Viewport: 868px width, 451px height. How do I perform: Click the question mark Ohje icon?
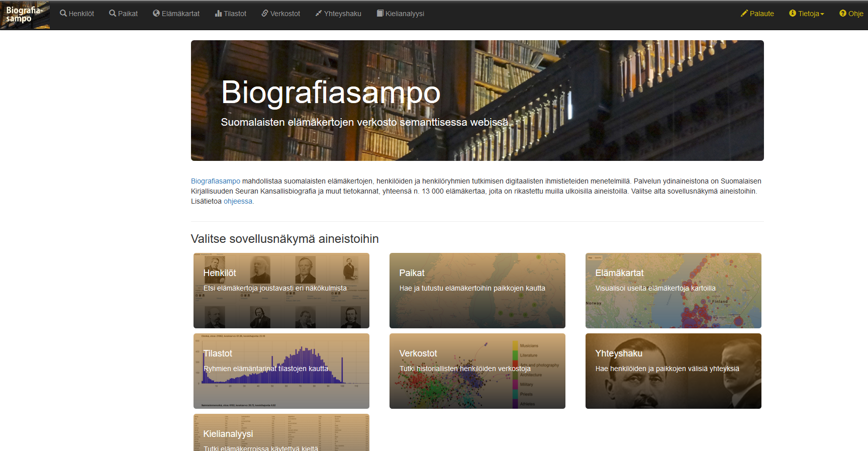[x=842, y=14]
